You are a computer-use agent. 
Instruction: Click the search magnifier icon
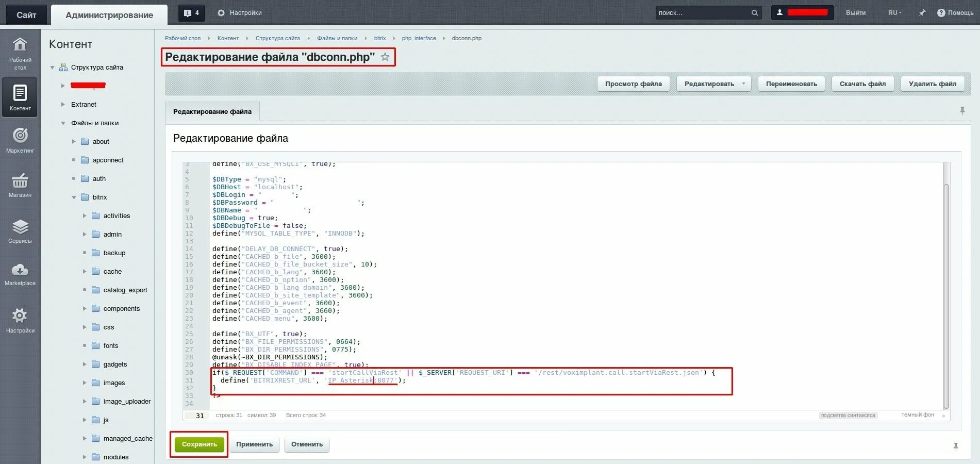pos(755,13)
